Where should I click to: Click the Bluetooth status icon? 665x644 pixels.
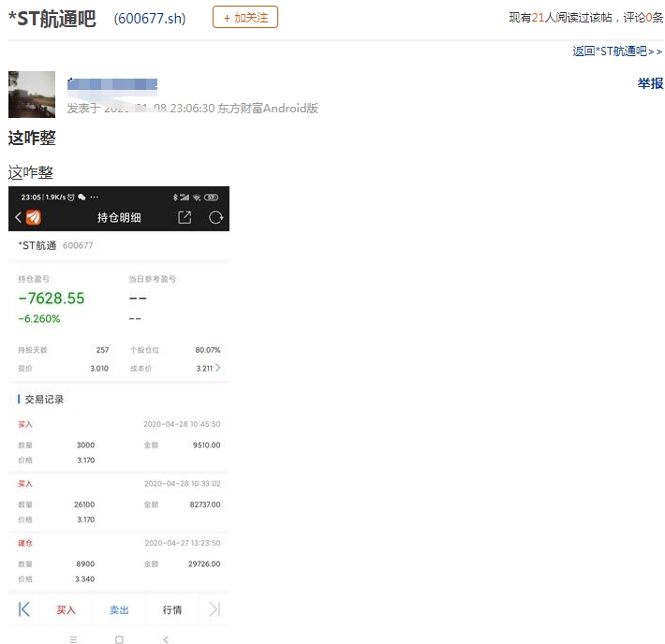point(175,198)
